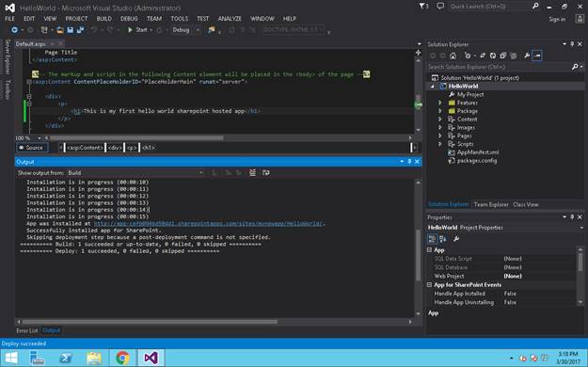Select packages.config in Solution Explorer
The width and height of the screenshot is (588, 367).
477,161
